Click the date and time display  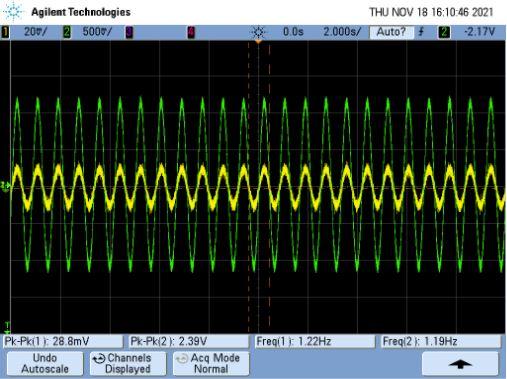pyautogui.click(x=431, y=12)
